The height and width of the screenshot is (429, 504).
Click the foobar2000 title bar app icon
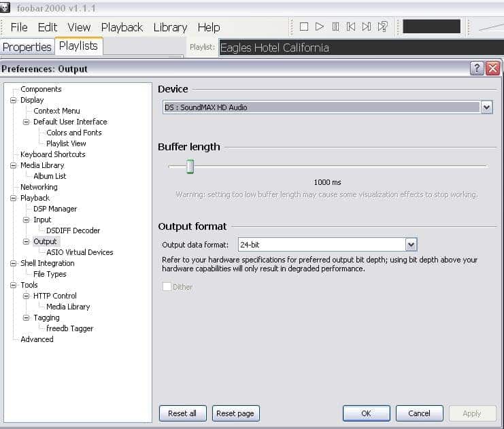[x=5, y=7]
